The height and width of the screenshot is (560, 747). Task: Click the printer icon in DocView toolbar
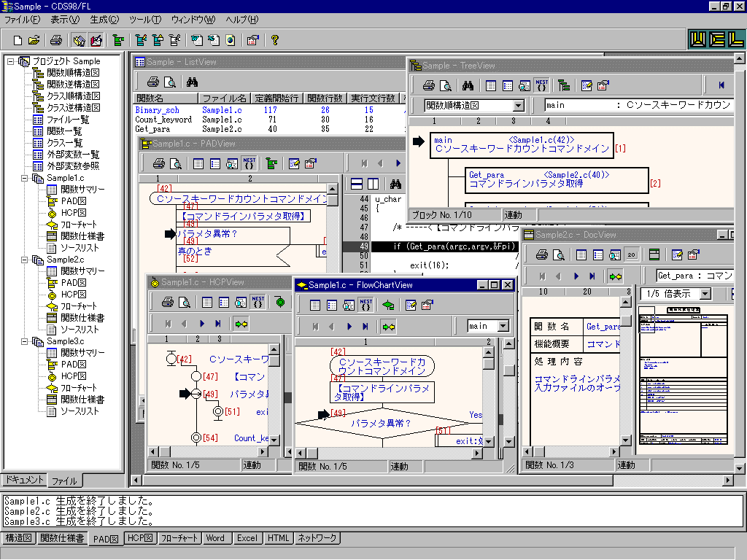tap(542, 254)
